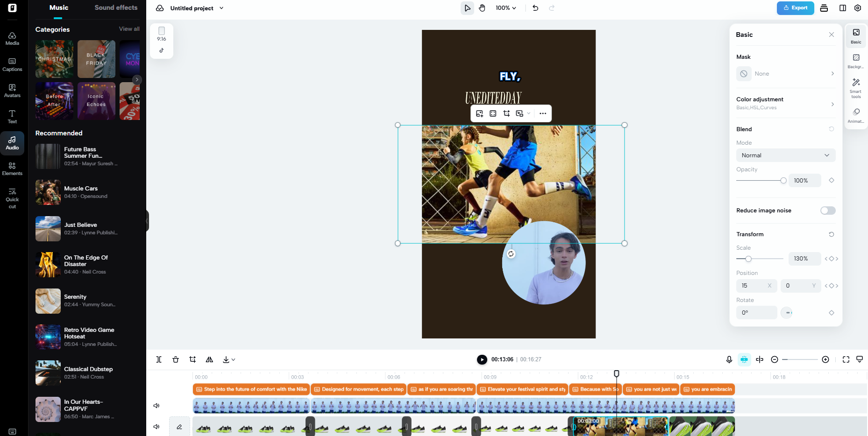Select the pointer tool in top bar
Screen dimensions: 868x436
coord(467,8)
